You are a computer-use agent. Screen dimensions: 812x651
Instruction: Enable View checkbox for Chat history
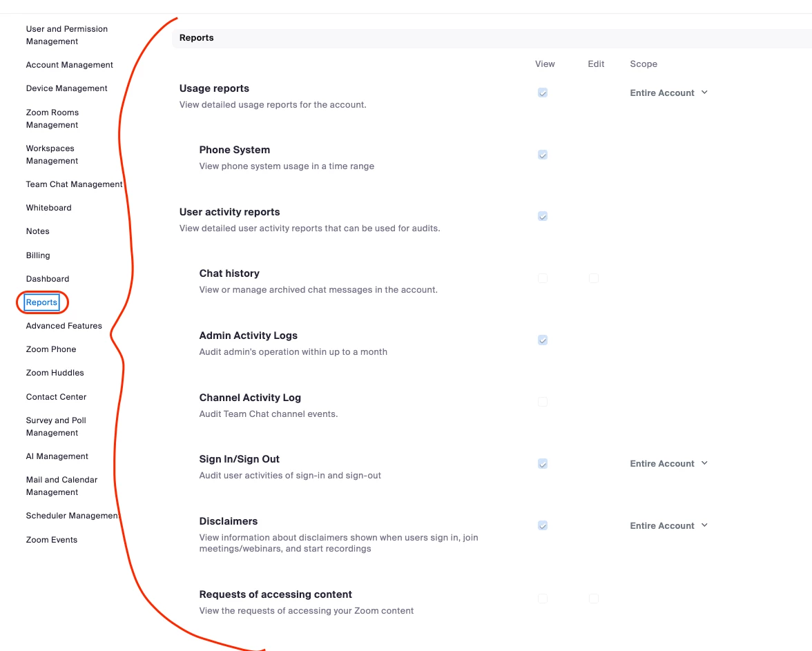click(x=543, y=278)
